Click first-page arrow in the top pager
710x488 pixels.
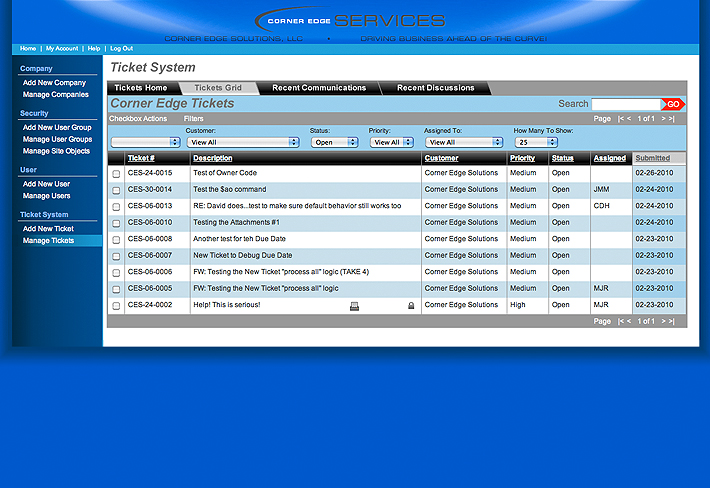(620, 119)
